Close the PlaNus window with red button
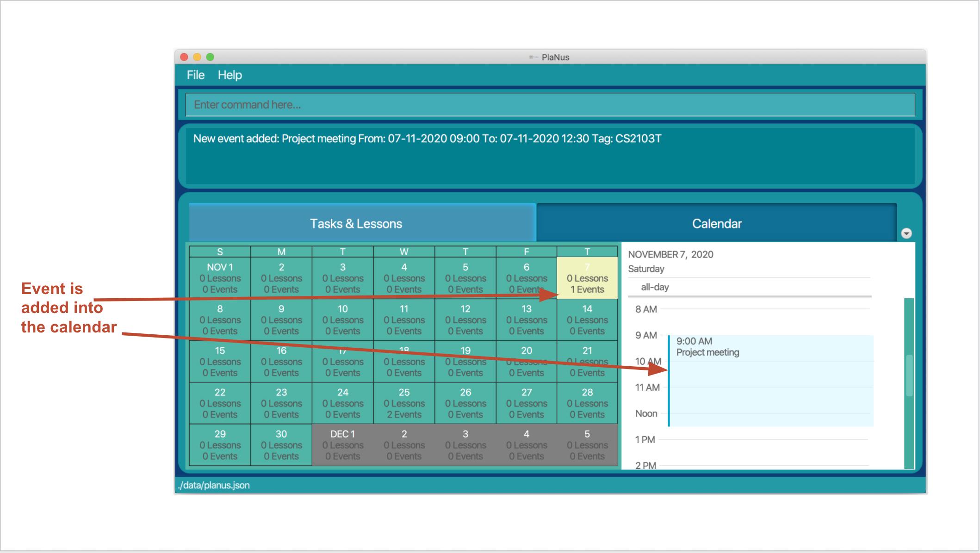Image resolution: width=980 pixels, height=553 pixels. tap(184, 57)
